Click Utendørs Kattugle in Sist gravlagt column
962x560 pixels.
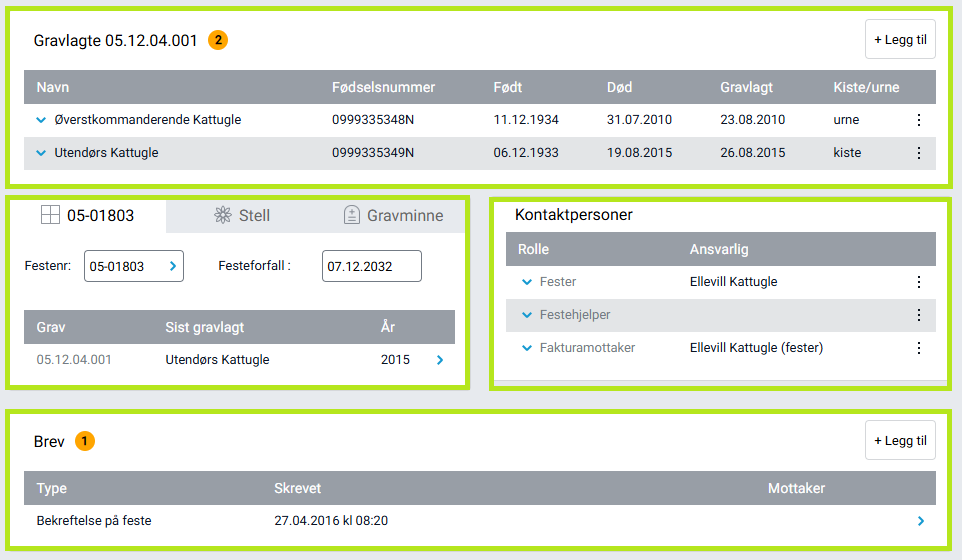coord(217,359)
